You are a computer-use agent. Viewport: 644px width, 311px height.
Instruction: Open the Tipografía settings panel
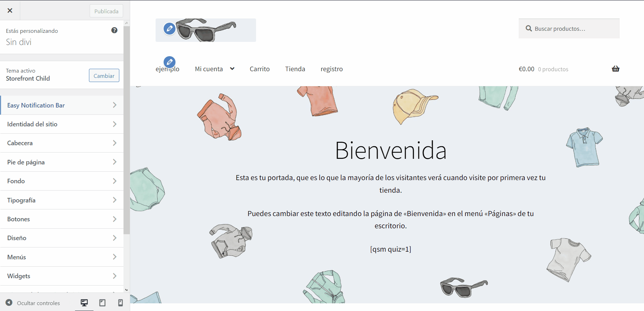[x=62, y=200]
